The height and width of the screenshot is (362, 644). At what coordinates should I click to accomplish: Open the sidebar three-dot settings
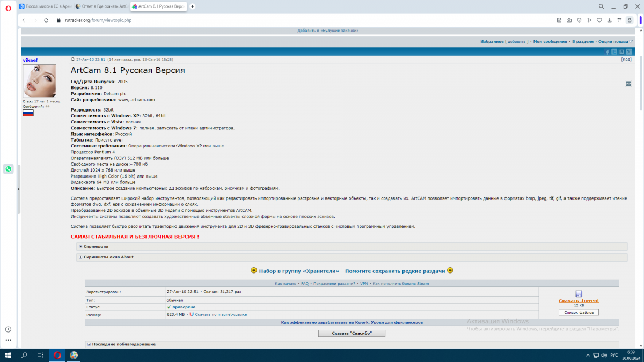(8, 340)
